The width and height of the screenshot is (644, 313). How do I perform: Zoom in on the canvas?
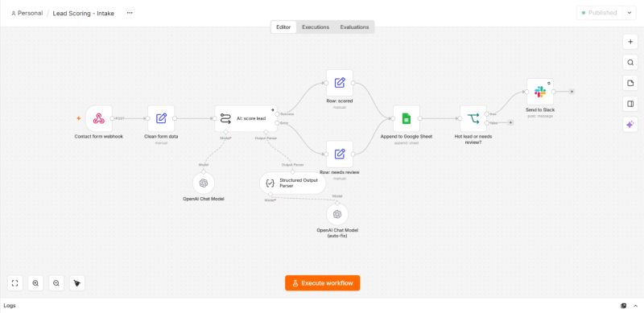pos(35,283)
